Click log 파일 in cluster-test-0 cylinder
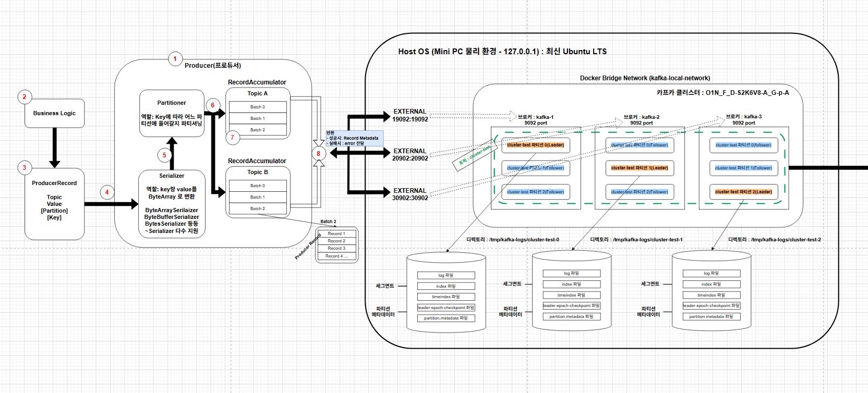 point(446,275)
